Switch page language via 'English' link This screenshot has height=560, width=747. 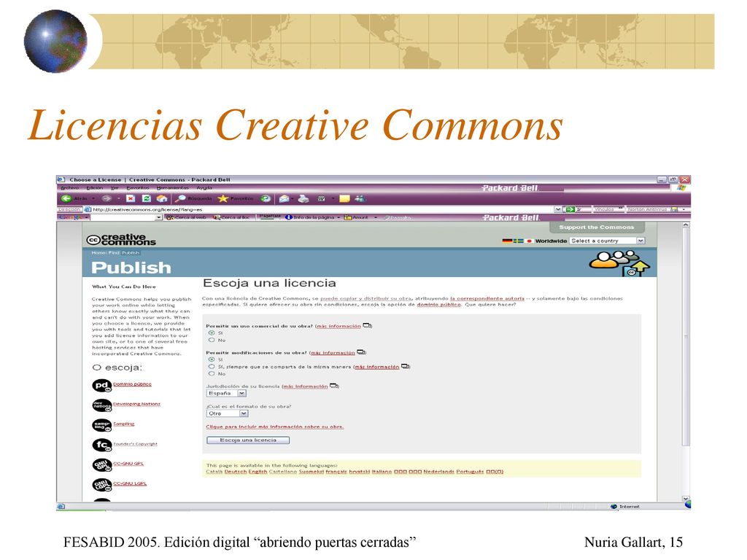(x=258, y=472)
